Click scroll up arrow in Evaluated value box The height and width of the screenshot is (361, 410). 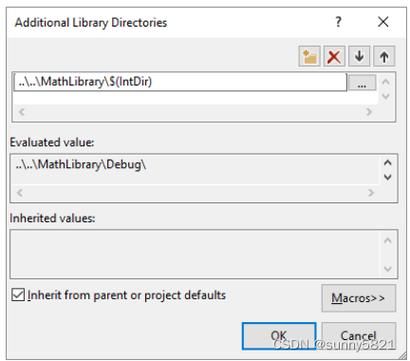pyautogui.click(x=387, y=163)
